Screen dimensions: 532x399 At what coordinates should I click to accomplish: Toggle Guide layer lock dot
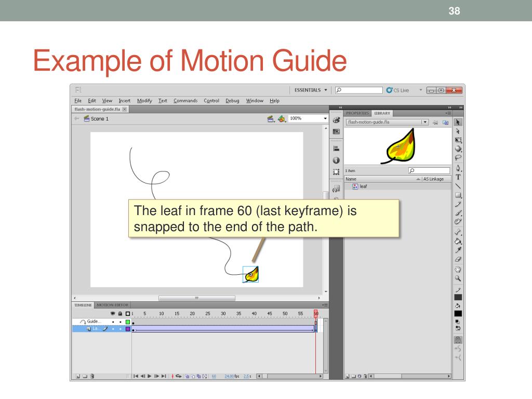click(x=121, y=322)
